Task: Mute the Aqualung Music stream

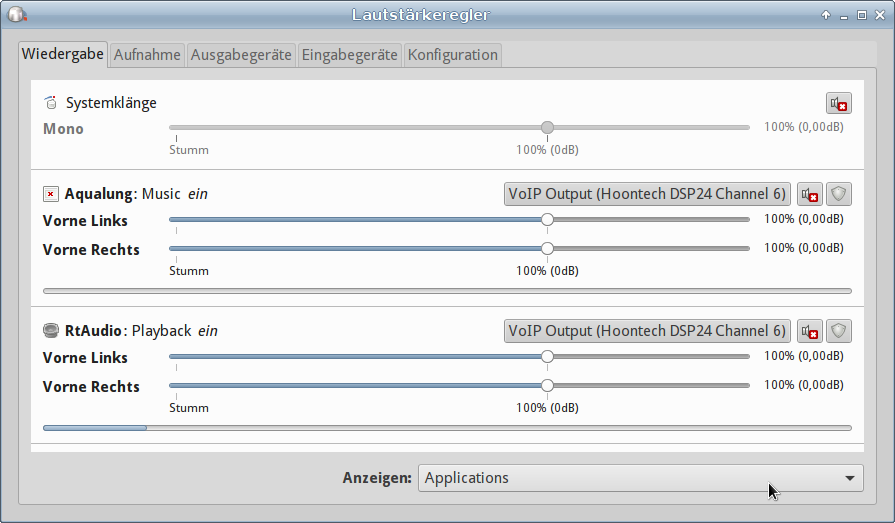Action: point(810,194)
